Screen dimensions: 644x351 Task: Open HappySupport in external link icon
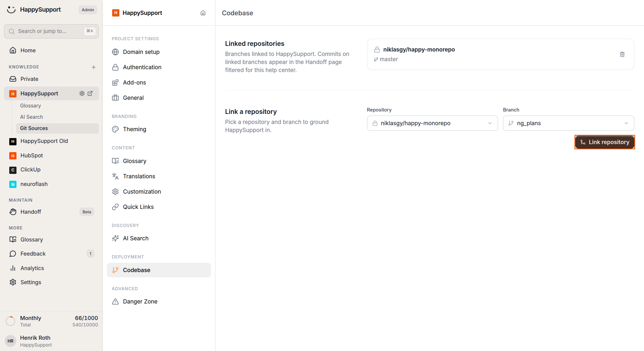click(x=90, y=93)
